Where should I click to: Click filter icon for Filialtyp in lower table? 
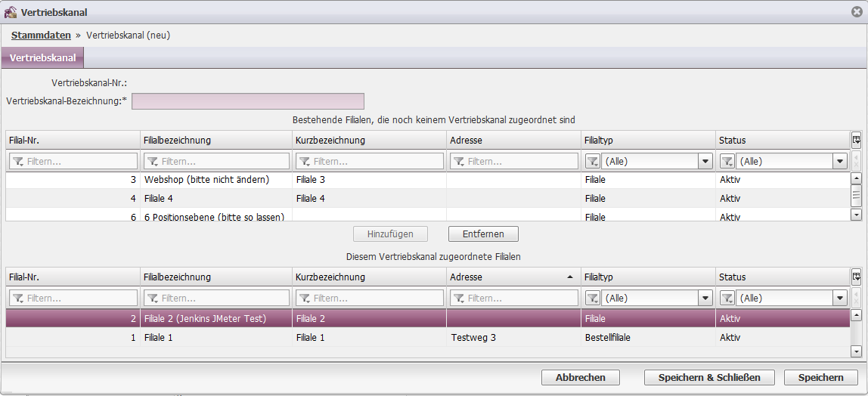click(592, 299)
